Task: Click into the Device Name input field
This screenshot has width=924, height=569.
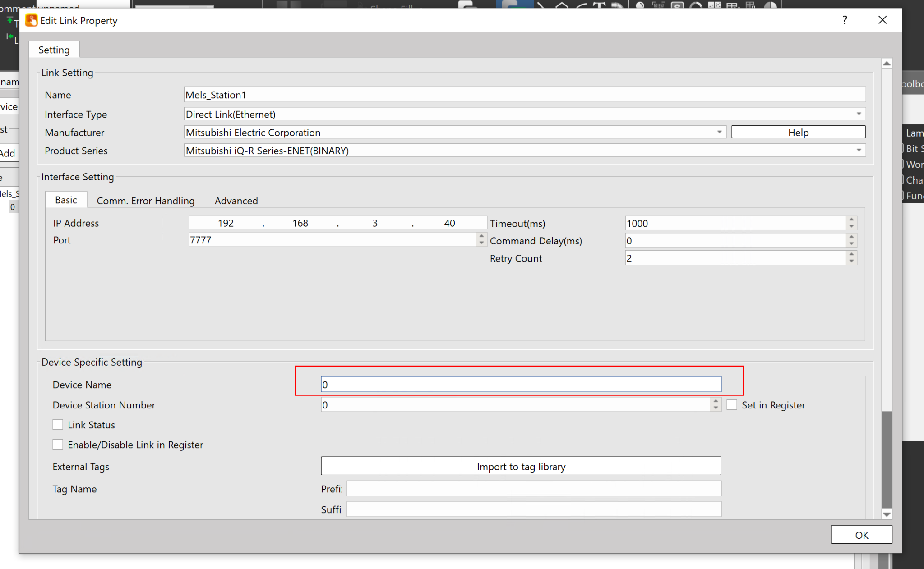Action: (521, 385)
